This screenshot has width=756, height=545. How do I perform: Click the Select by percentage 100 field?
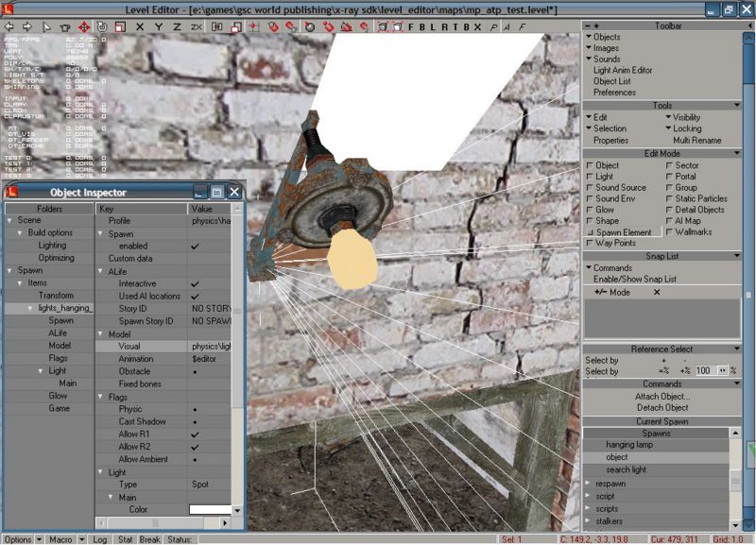pyautogui.click(x=704, y=370)
